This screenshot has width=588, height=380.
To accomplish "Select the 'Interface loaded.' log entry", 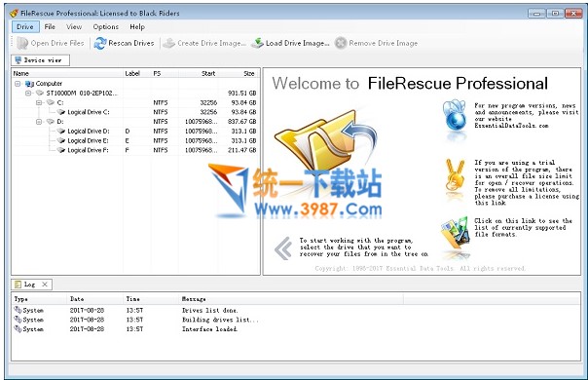I will 296,329.
